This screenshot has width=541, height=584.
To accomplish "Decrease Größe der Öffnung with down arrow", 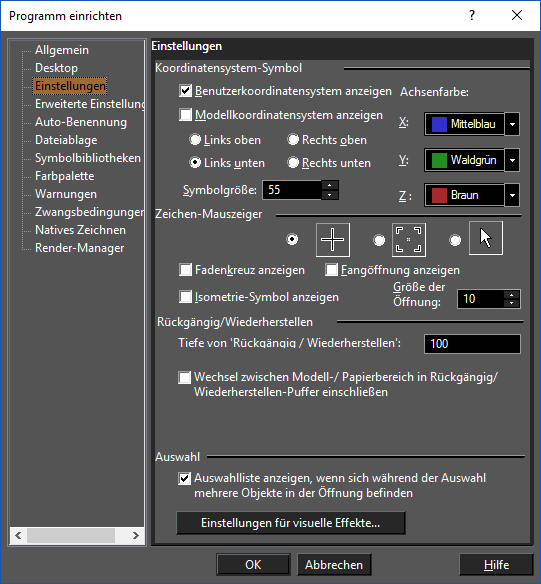I will pyautogui.click(x=512, y=304).
